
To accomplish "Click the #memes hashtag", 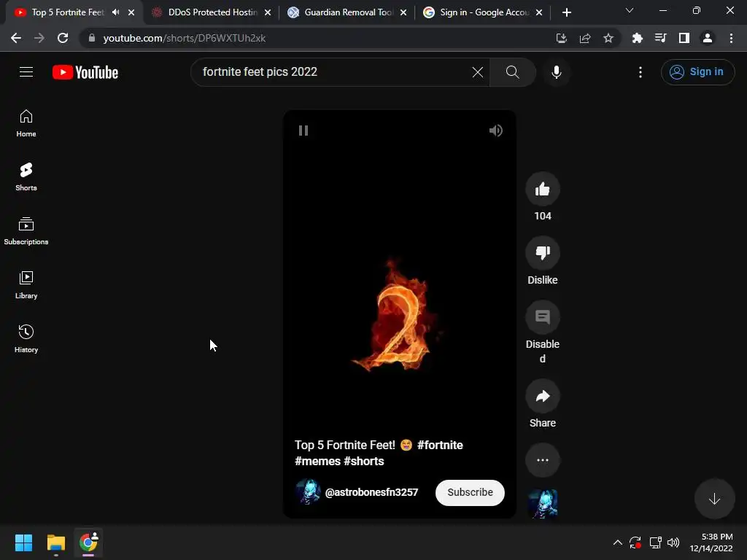I will tap(317, 461).
